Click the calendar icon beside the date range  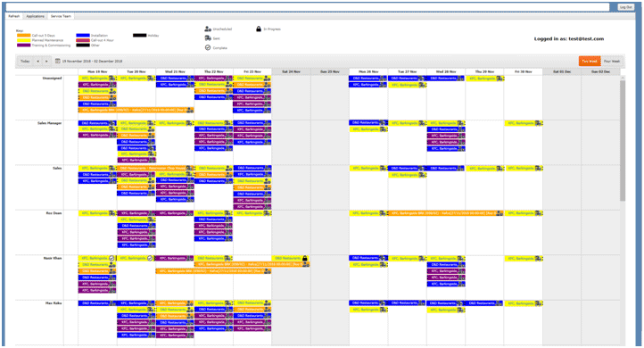pos(58,61)
